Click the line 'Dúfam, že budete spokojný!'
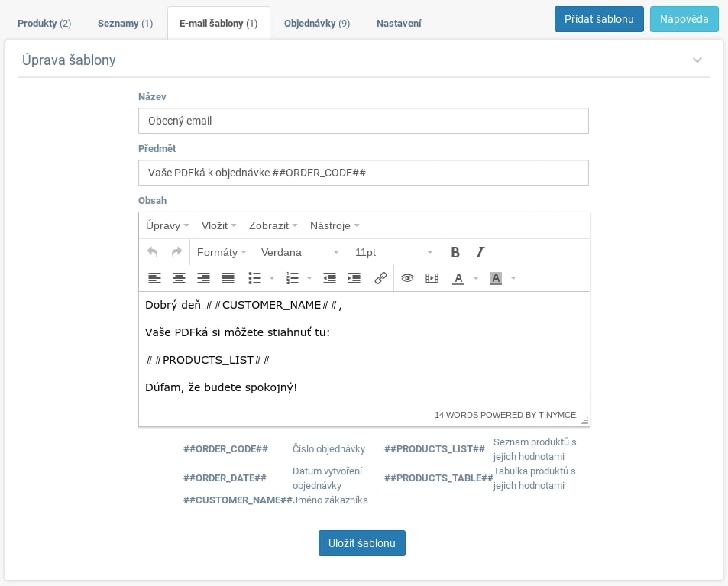The width and height of the screenshot is (728, 586). (221, 387)
